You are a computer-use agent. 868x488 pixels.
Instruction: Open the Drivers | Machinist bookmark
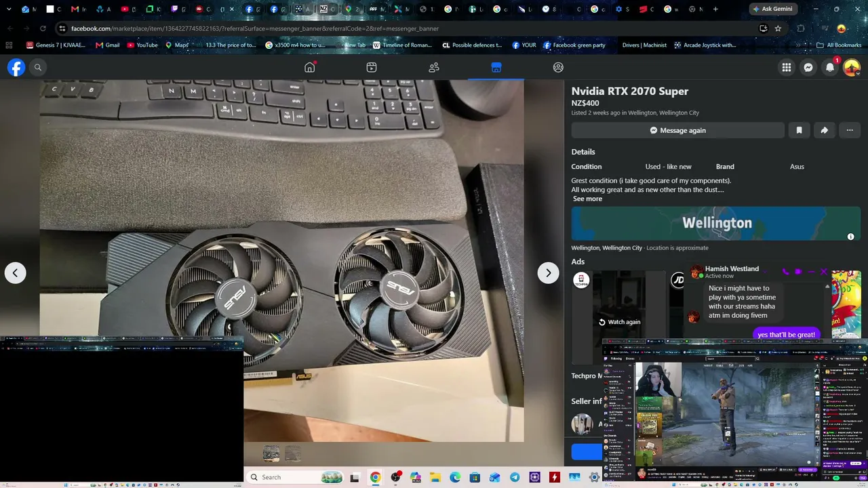click(644, 45)
